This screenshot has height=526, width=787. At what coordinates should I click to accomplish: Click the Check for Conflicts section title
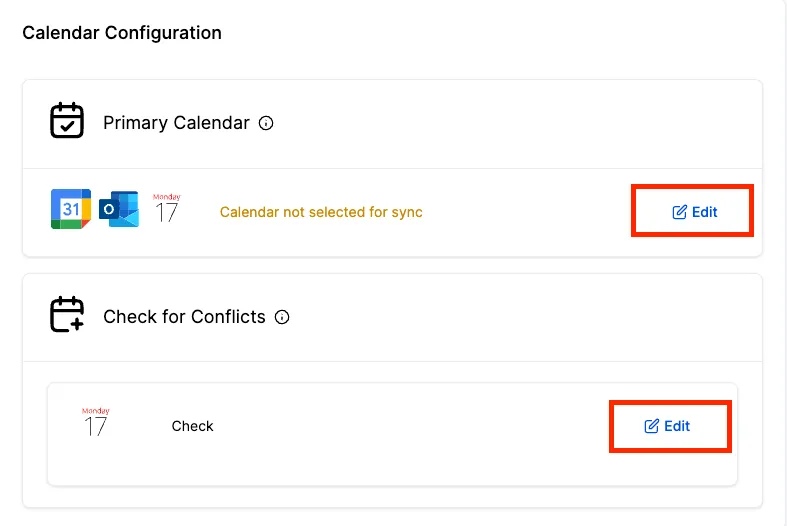tap(184, 317)
